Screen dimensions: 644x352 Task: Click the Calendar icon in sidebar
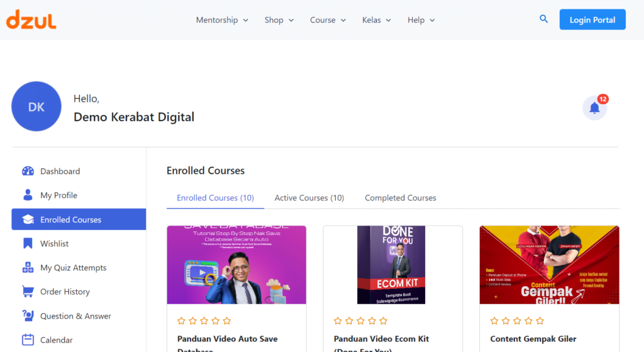(28, 340)
